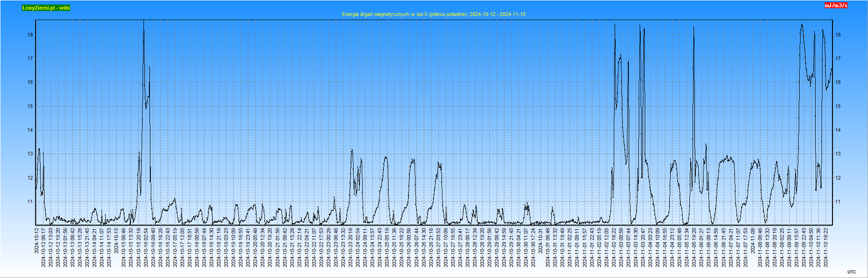Image resolution: width=868 pixels, height=278 pixels.
Task: Click the red mJ/m3/s unit badge
Action: click(836, 5)
